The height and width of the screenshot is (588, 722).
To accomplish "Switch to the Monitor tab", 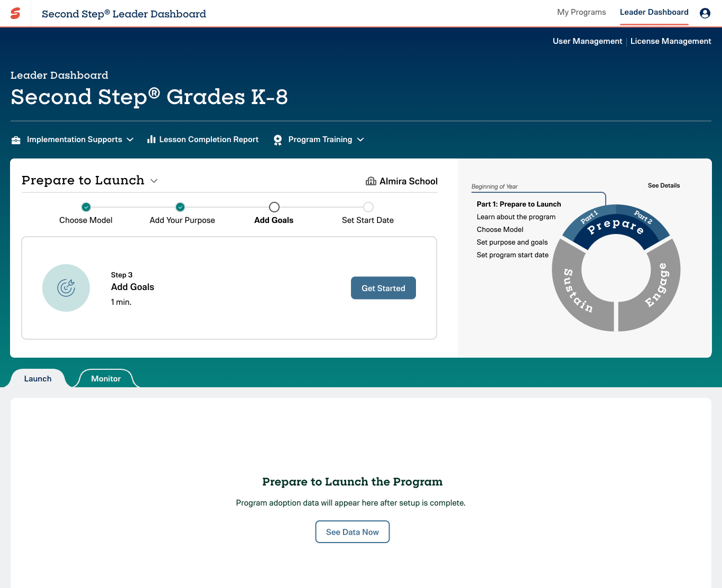I will 106,379.
